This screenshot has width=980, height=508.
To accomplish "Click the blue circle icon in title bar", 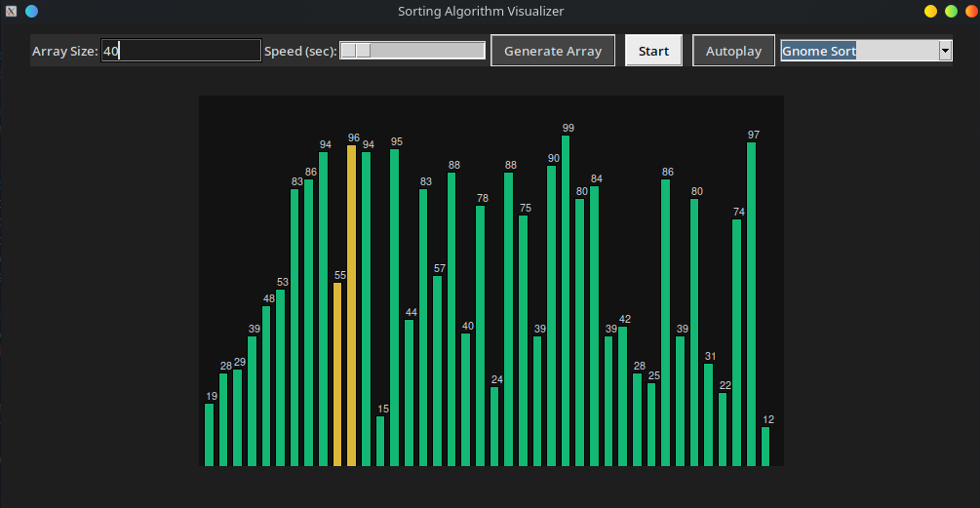I will [32, 12].
